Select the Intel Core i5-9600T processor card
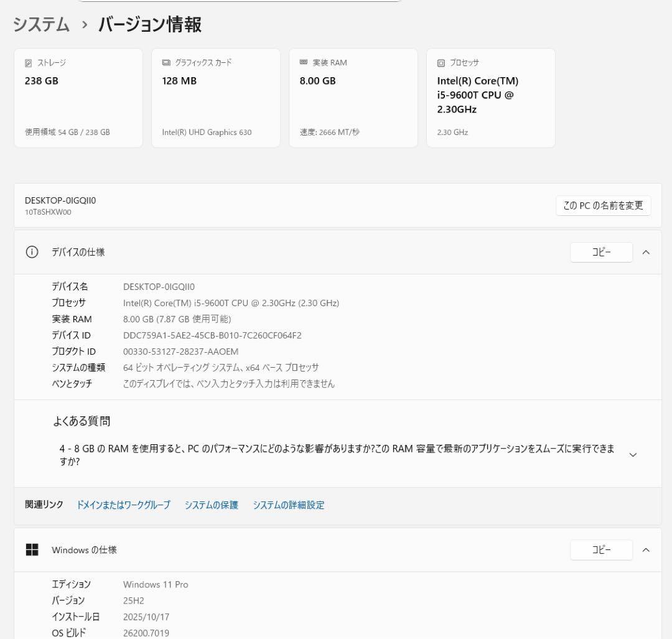This screenshot has width=672, height=639. [x=490, y=97]
